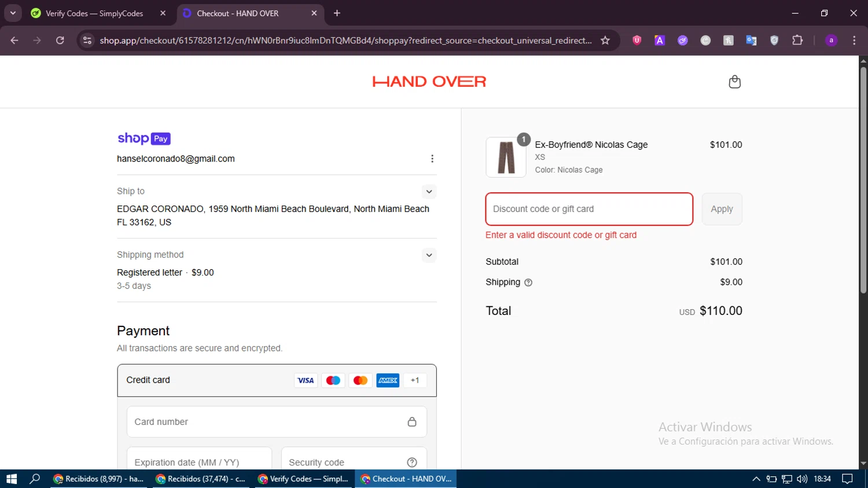Close the Checkout - HAND OVER tab
868x488 pixels.
coord(314,13)
